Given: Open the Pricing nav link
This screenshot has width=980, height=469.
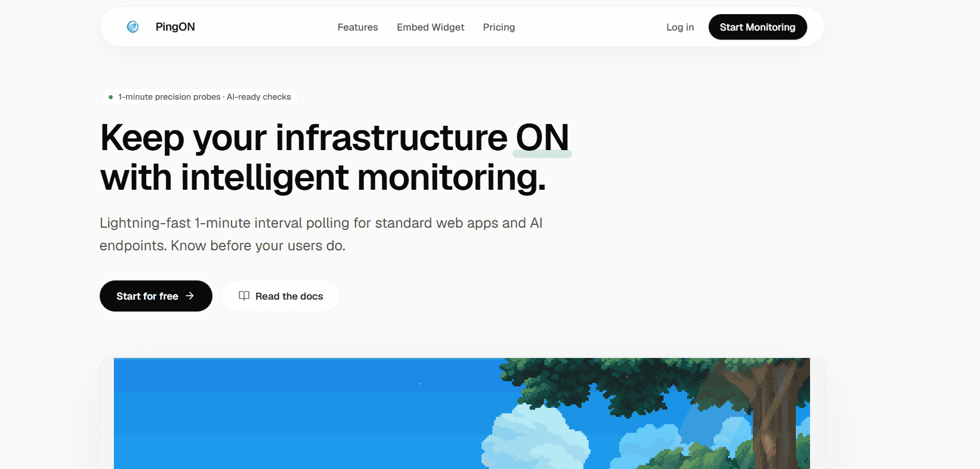Looking at the screenshot, I should pos(499,27).
